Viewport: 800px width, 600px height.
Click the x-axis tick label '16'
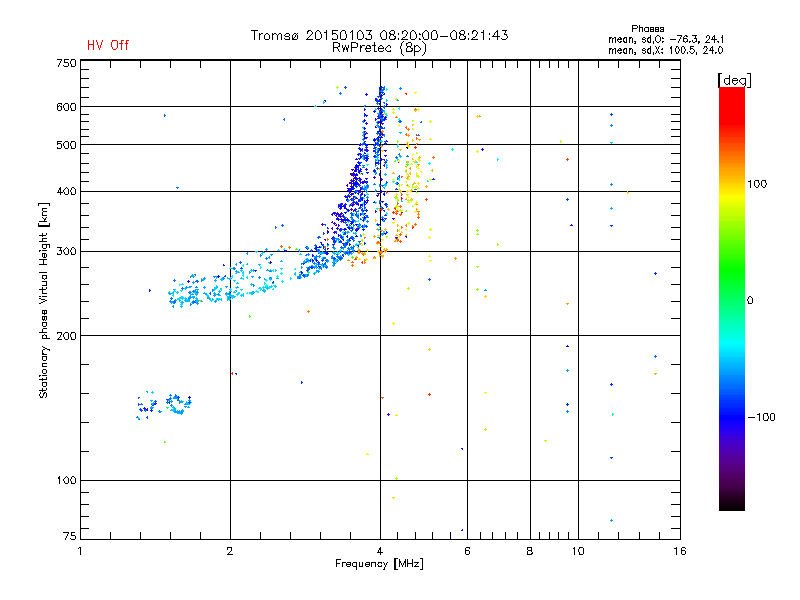pyautogui.click(x=680, y=552)
